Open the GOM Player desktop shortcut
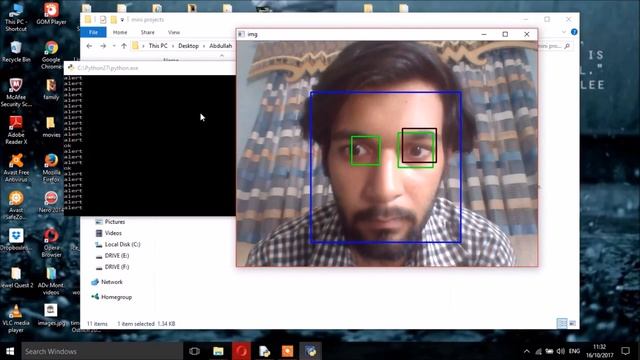Viewport: 640px width, 360px height. click(51, 13)
